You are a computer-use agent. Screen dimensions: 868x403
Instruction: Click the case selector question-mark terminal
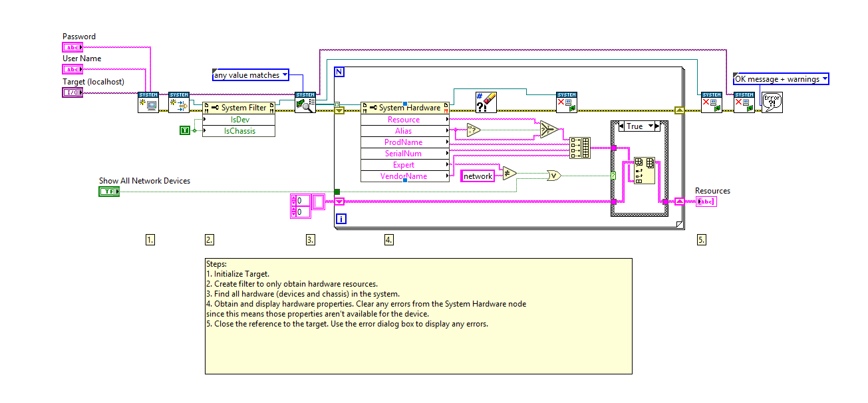click(x=613, y=176)
